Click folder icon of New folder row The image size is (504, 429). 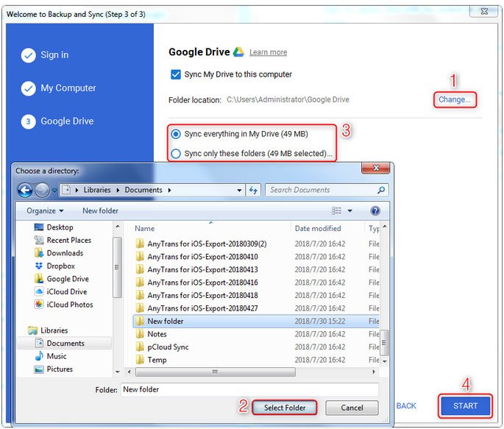140,321
